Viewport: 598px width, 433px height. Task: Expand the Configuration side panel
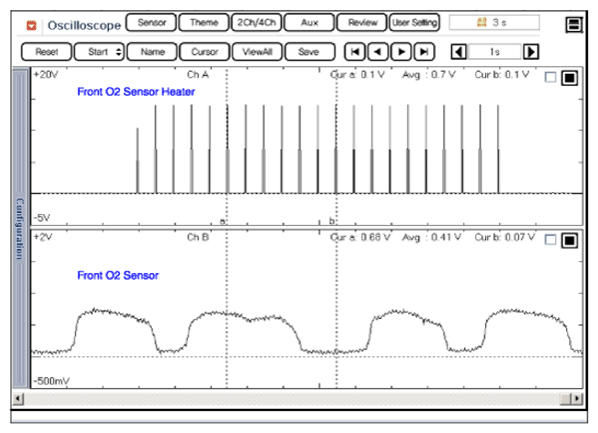click(x=21, y=228)
